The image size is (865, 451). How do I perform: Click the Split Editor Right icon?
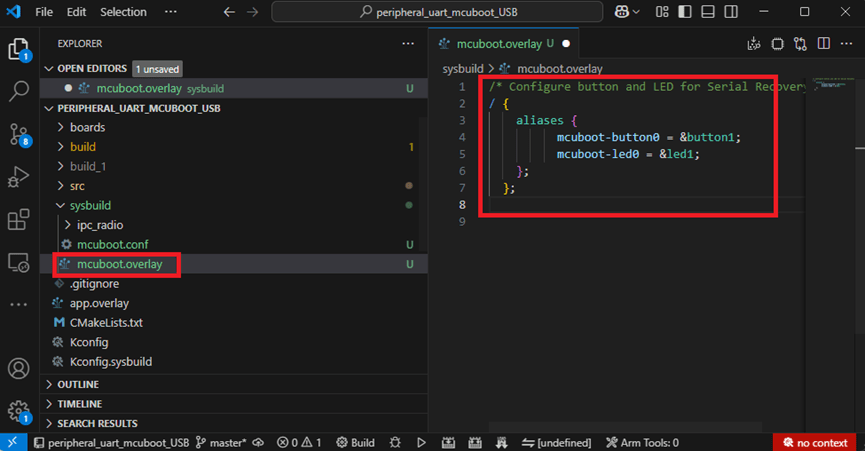824,44
